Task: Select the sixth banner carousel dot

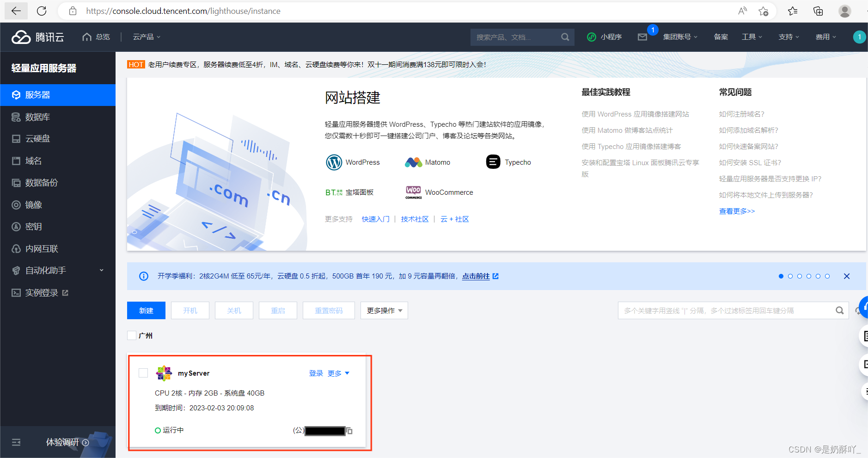Action: click(x=827, y=276)
